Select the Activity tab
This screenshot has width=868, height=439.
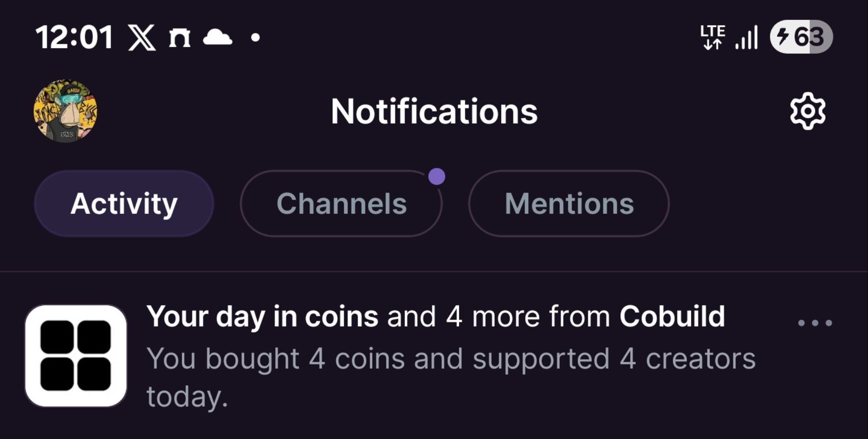click(124, 203)
